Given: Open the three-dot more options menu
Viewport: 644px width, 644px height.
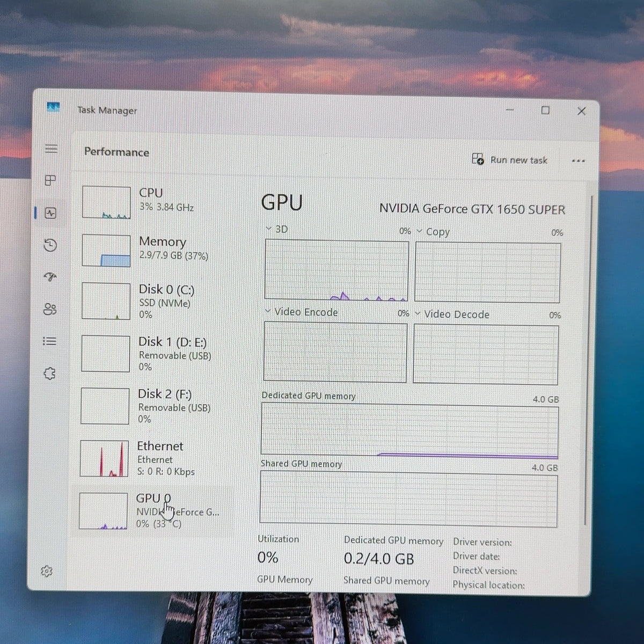Looking at the screenshot, I should click(x=578, y=161).
